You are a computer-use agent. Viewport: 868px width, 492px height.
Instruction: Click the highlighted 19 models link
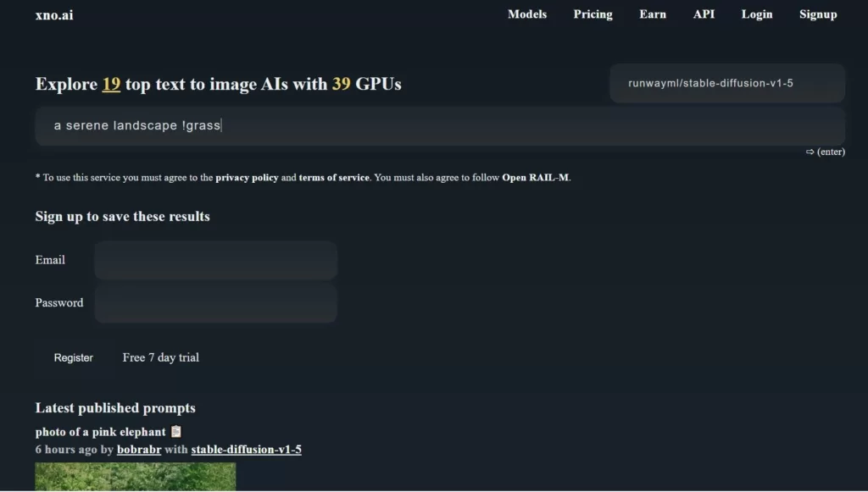point(111,84)
